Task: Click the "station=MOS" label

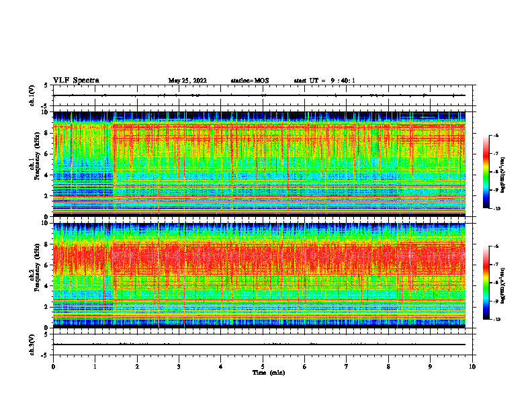Action: (x=250, y=81)
